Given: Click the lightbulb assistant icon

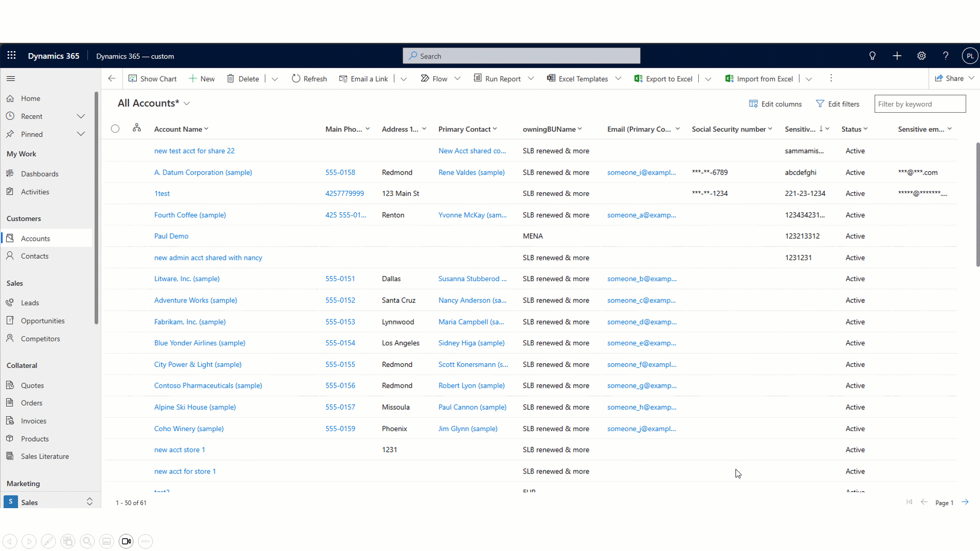Looking at the screenshot, I should click(872, 56).
